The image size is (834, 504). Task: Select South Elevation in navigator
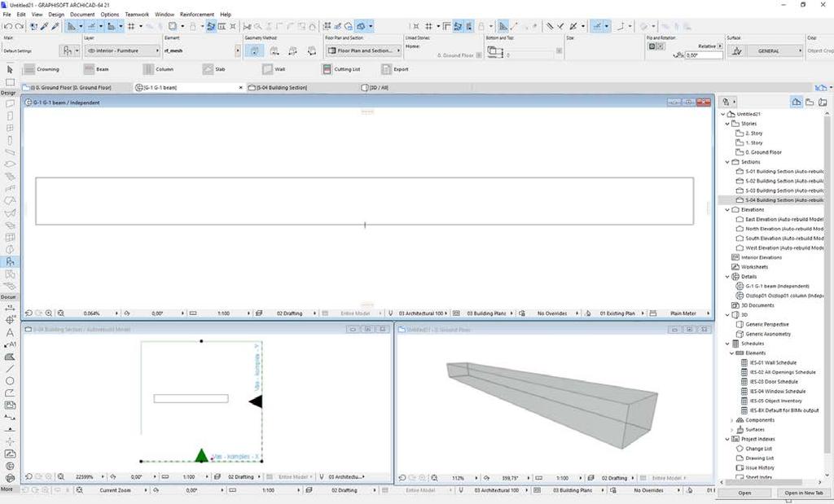click(784, 239)
